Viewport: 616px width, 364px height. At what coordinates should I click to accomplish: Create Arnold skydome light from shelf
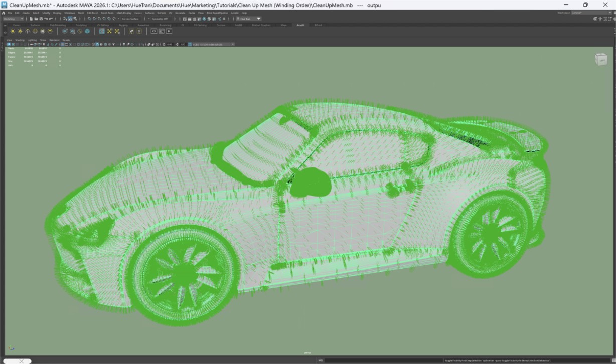[x=35, y=31]
